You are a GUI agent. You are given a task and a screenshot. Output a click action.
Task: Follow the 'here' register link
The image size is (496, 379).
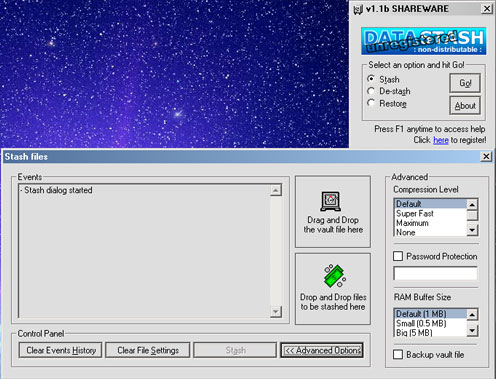tap(441, 140)
